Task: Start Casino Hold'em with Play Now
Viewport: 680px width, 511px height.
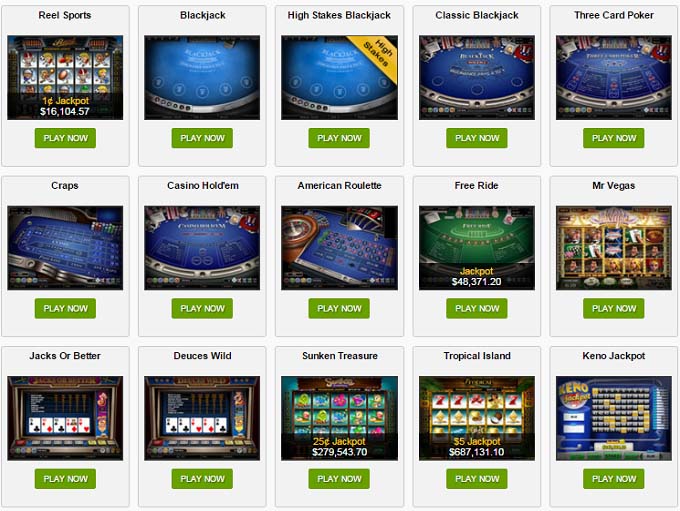Action: point(202,308)
